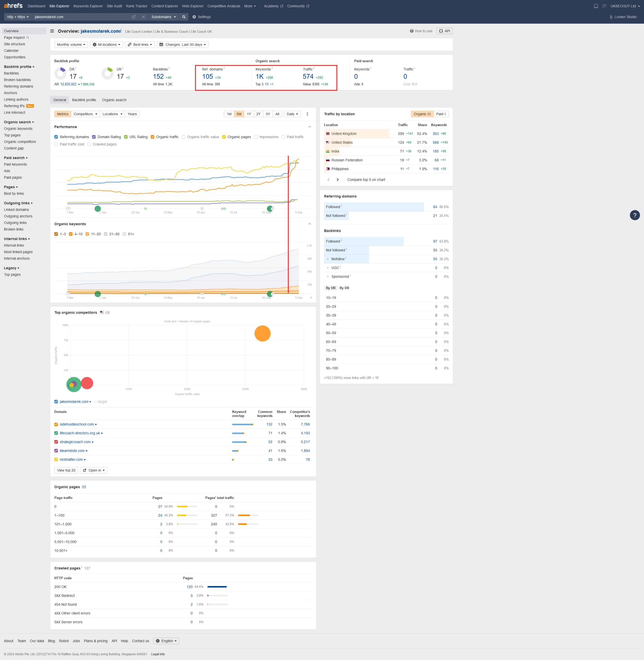Enable the Organic traffic value checkbox
This screenshot has width=644, height=660.
point(183,137)
